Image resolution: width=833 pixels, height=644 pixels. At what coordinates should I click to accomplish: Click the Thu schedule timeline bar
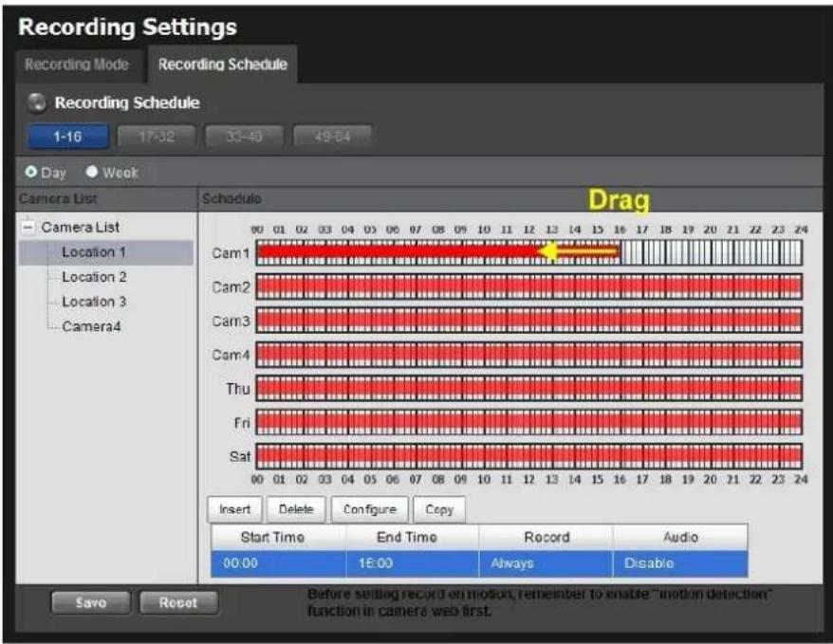click(x=529, y=389)
